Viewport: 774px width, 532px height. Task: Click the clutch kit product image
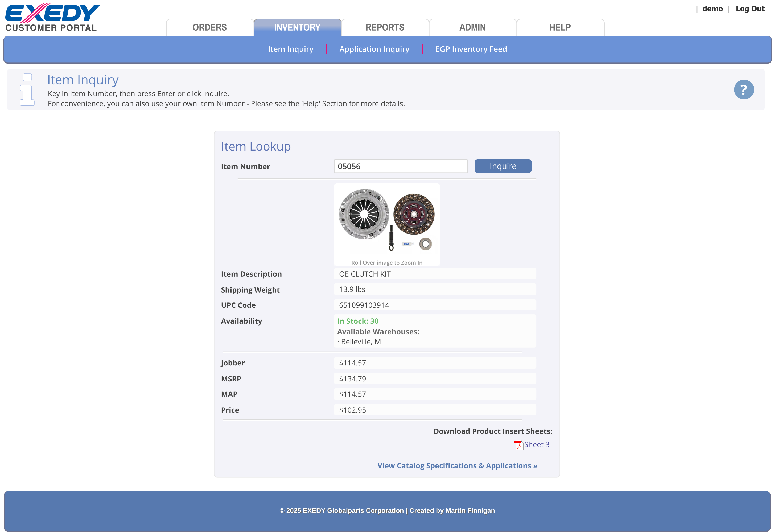coord(386,220)
